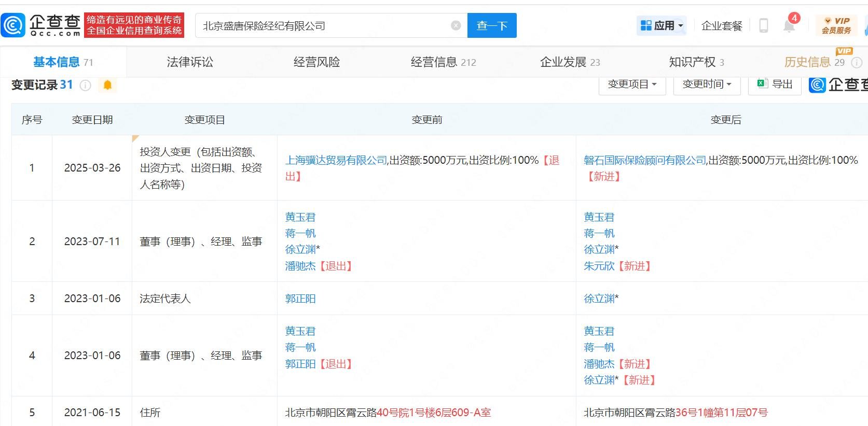Clear the search box with the X icon
Screen dimensions: 868x426
[x=456, y=25]
